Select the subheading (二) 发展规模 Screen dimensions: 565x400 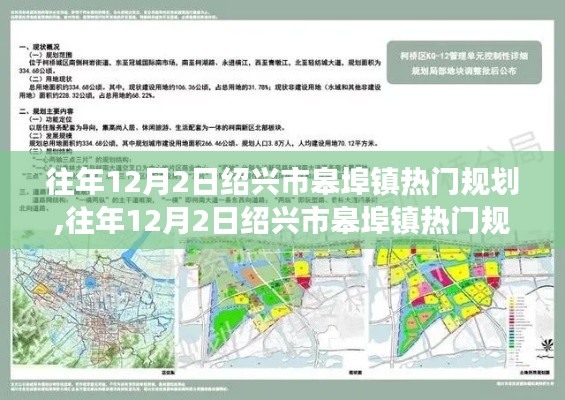tap(50, 135)
